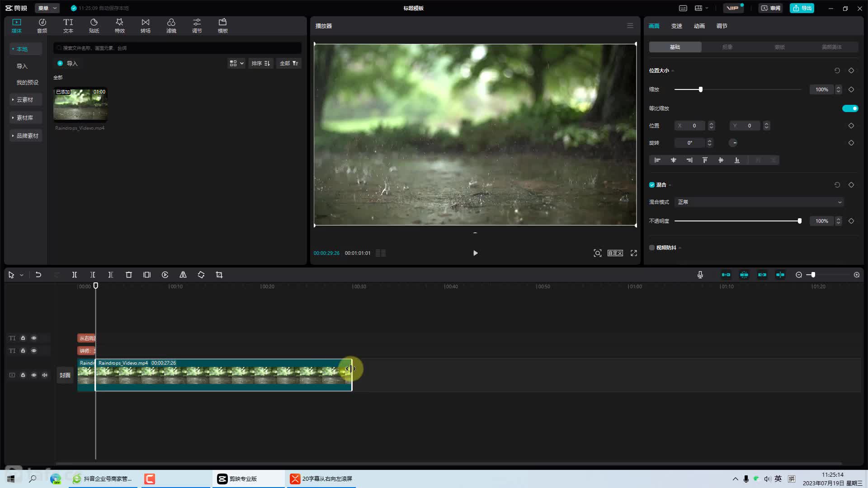The width and height of the screenshot is (868, 488).
Task: Open the 转场 transitions panel
Action: 145,26
